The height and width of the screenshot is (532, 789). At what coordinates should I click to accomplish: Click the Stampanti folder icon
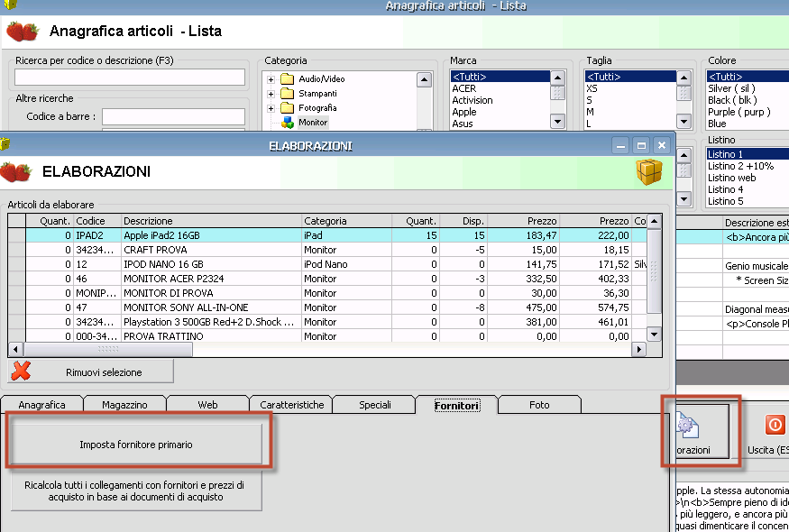click(287, 94)
